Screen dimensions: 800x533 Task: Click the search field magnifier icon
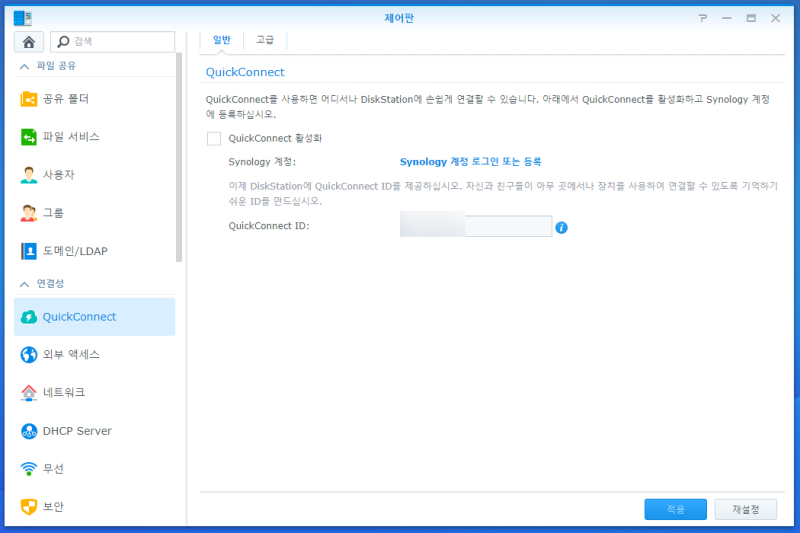[x=63, y=41]
